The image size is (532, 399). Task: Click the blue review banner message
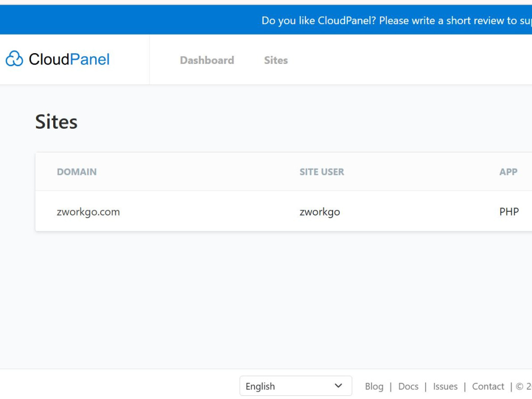[x=397, y=21]
